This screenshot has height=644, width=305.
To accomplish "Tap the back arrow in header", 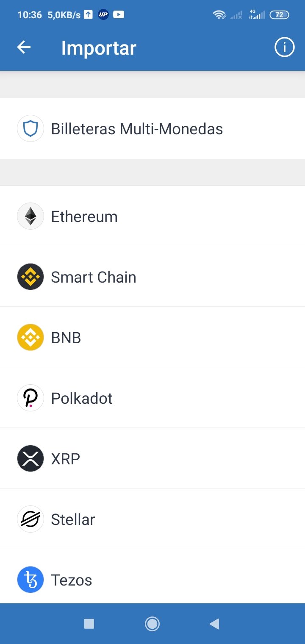I will click(x=24, y=47).
